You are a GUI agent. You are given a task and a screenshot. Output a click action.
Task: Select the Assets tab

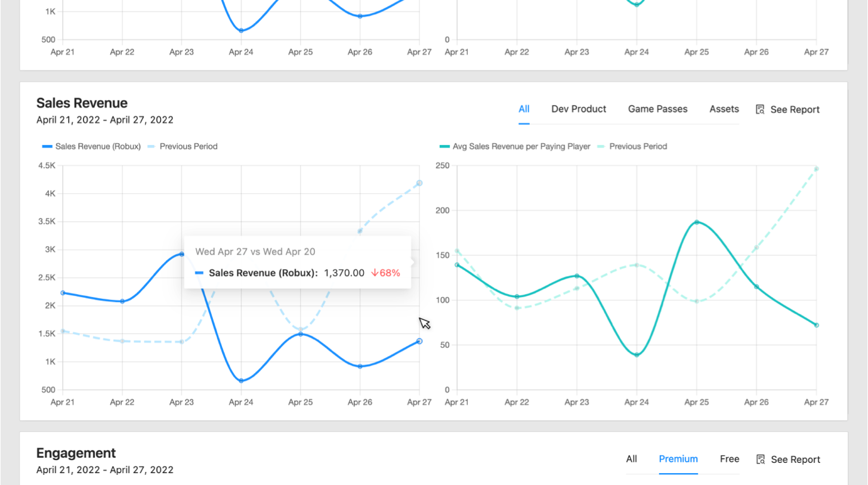point(724,109)
